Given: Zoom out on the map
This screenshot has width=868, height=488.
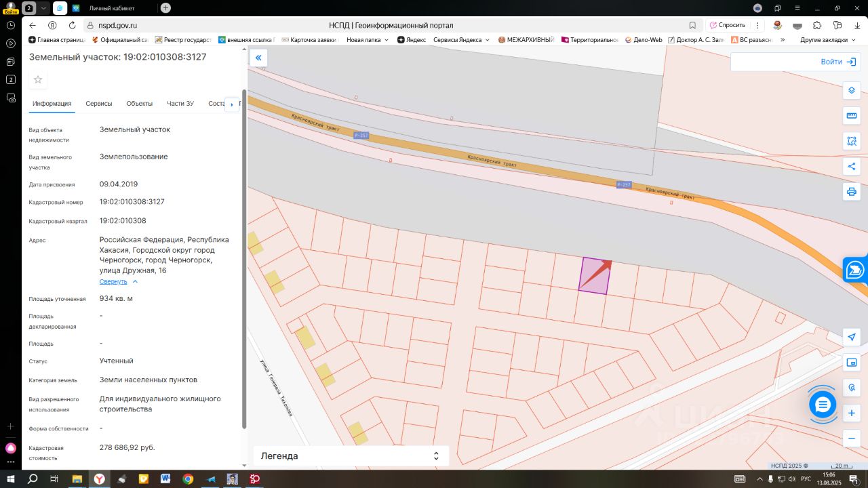Looking at the screenshot, I should (x=852, y=439).
